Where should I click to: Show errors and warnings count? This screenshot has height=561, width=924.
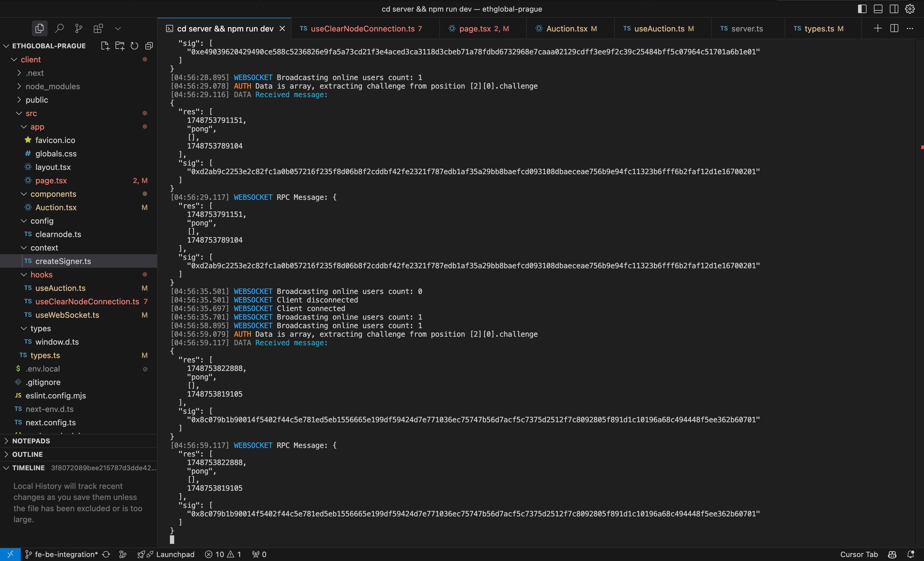(x=223, y=554)
